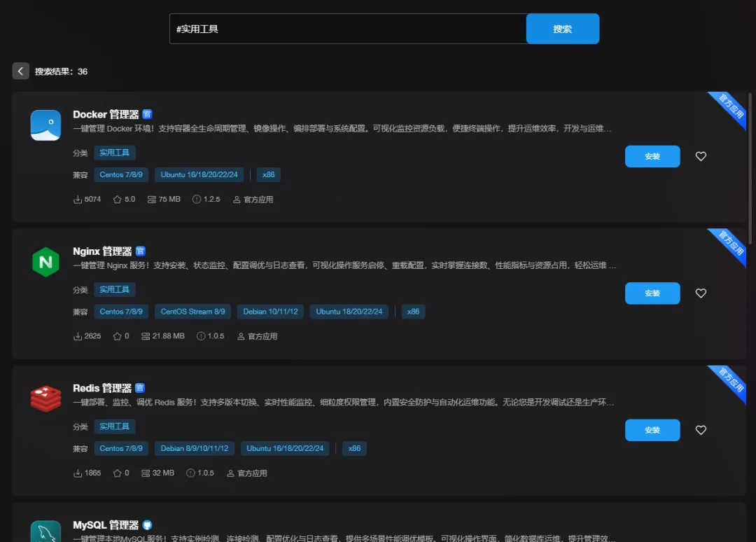
Task: Focus the #实用工具 search input field
Action: tap(348, 29)
